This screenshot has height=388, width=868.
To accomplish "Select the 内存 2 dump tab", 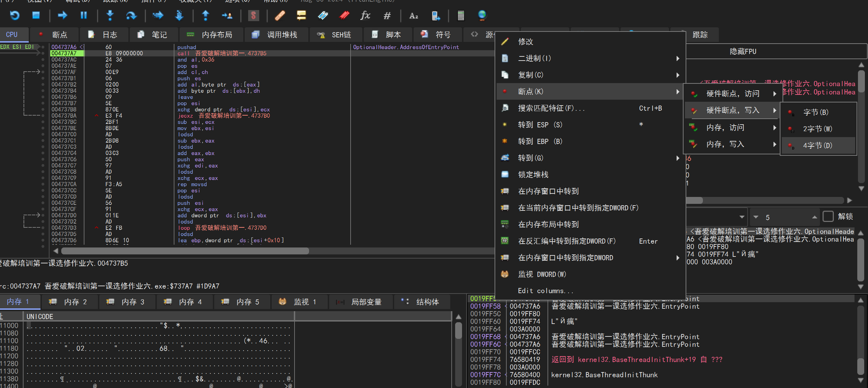I will (x=70, y=302).
